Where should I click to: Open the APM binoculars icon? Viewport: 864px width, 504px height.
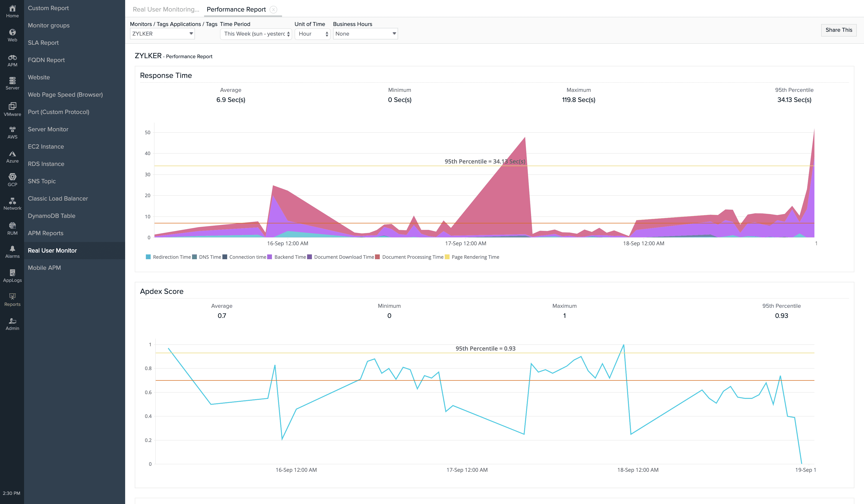[12, 60]
